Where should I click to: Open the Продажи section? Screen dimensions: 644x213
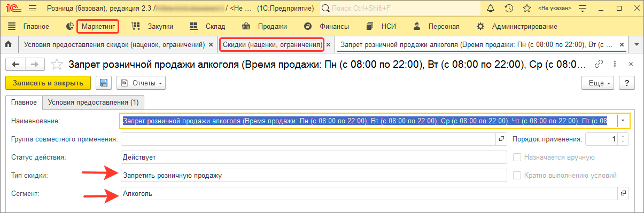265,26
